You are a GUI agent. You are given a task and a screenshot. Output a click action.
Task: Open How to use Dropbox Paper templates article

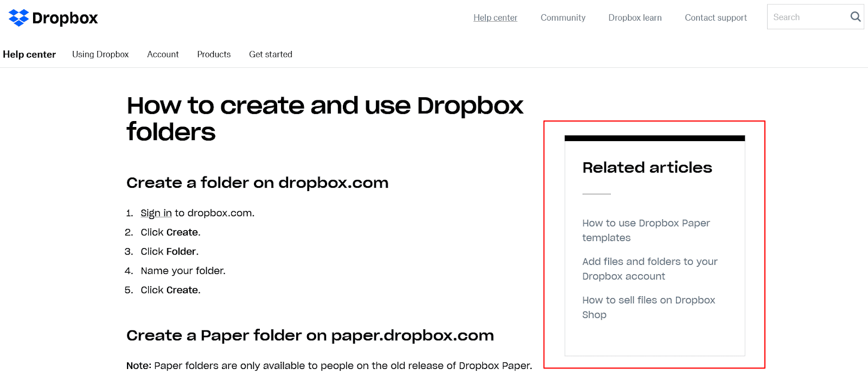click(x=646, y=230)
